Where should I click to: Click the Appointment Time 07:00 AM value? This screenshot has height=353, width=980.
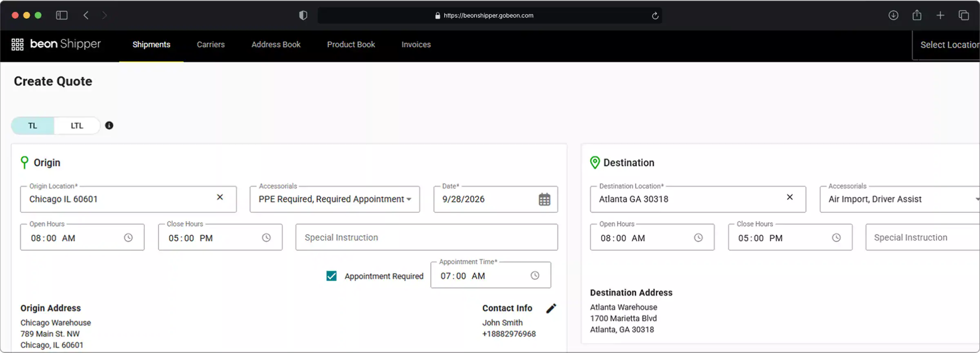463,276
